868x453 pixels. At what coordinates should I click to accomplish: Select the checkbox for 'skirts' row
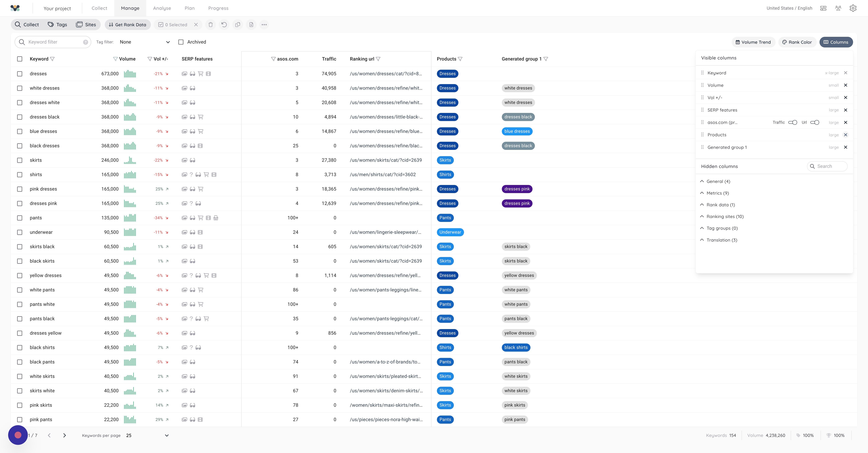tap(19, 160)
